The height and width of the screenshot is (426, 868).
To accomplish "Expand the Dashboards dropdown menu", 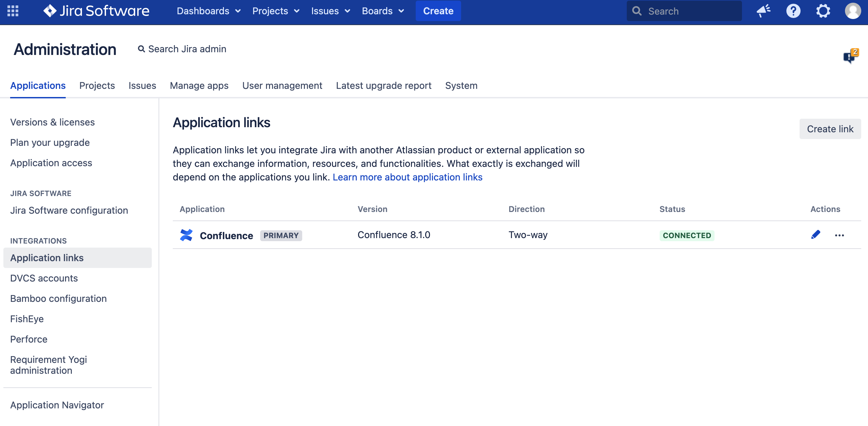I will (209, 11).
